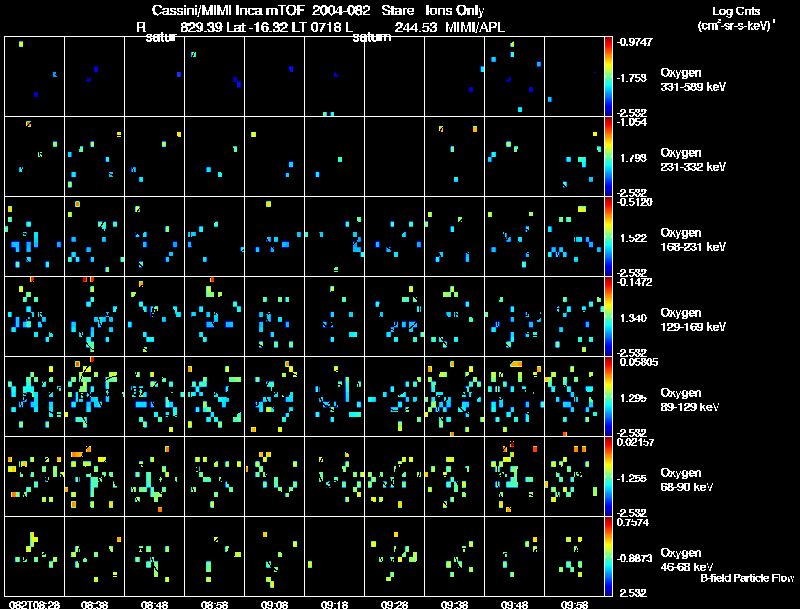800x609 pixels.
Task: Open the Oxygen 46-68 keV panel at 09:28
Action: pyautogui.click(x=394, y=556)
